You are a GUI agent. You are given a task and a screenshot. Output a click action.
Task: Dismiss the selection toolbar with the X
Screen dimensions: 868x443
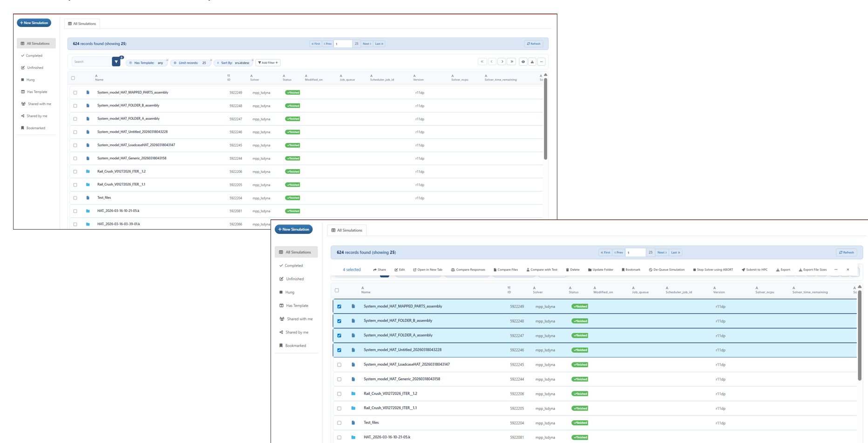(848, 270)
